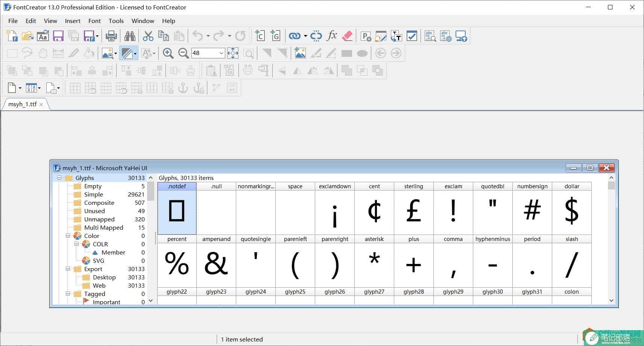Open the image preview mode dropdown arrow
Image resolution: width=644 pixels, height=346 pixels.
(115, 53)
